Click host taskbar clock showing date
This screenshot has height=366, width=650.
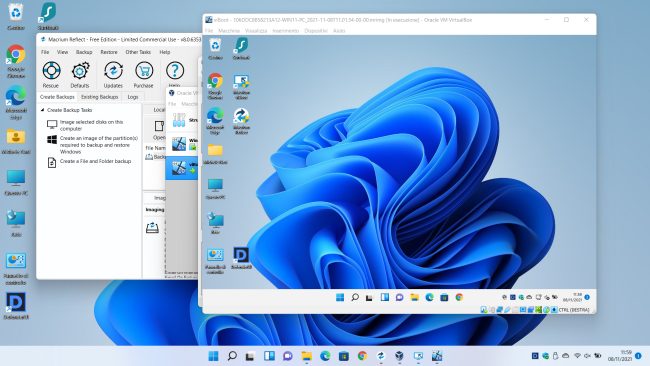coord(620,356)
